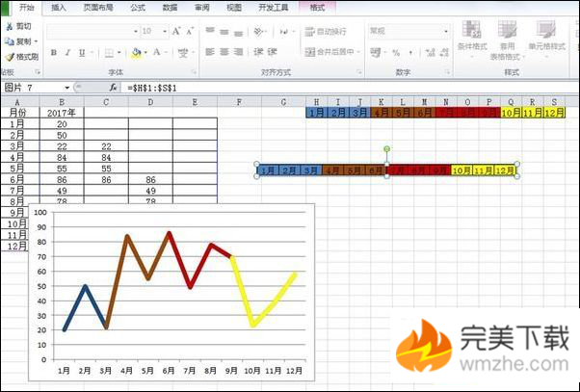Select the Format Painter (格式刷) brush
Screen dimensions: 580x392
click(21, 57)
